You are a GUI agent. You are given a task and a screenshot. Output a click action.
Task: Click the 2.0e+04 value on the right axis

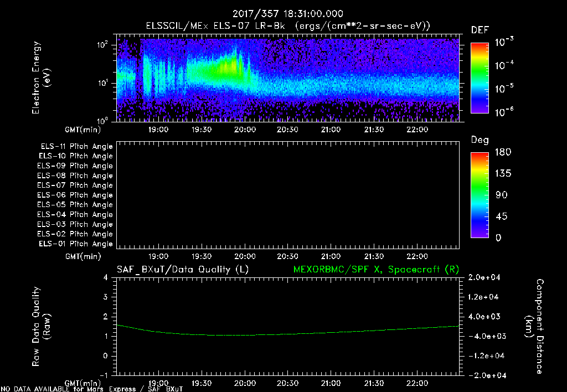pos(483,277)
